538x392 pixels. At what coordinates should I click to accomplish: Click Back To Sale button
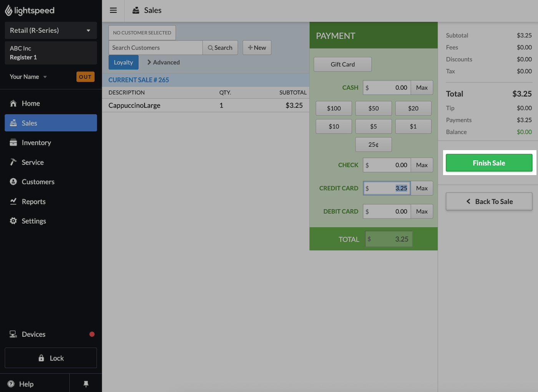[x=489, y=202]
